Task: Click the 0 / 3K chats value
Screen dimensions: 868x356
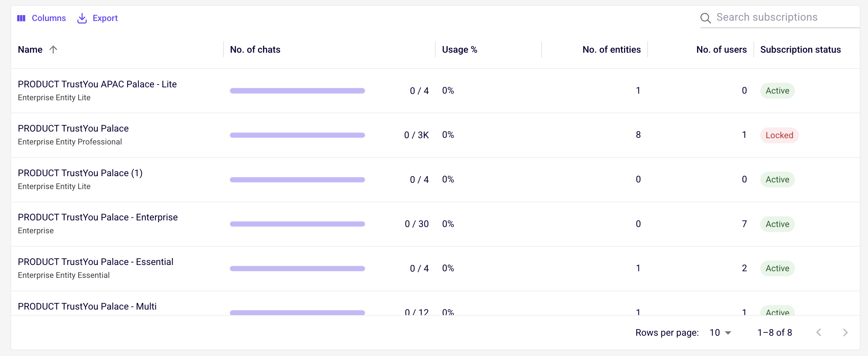Action: point(416,135)
